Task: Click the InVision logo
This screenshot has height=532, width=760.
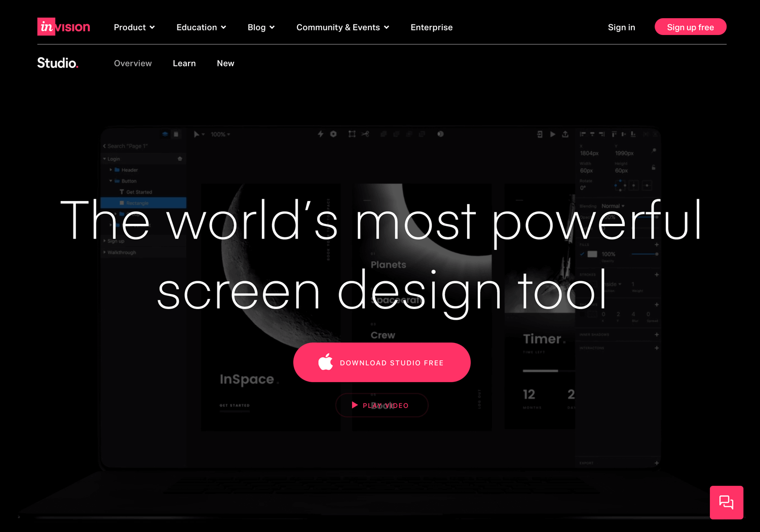Action: tap(64, 27)
